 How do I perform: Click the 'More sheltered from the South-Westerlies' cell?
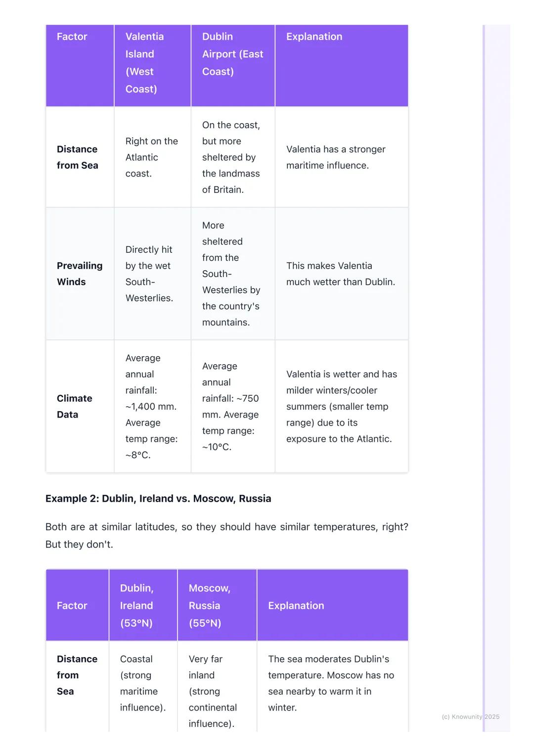[230, 274]
